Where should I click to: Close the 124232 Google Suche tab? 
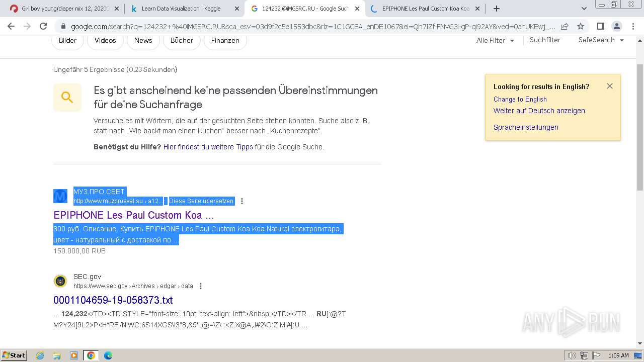click(x=357, y=9)
